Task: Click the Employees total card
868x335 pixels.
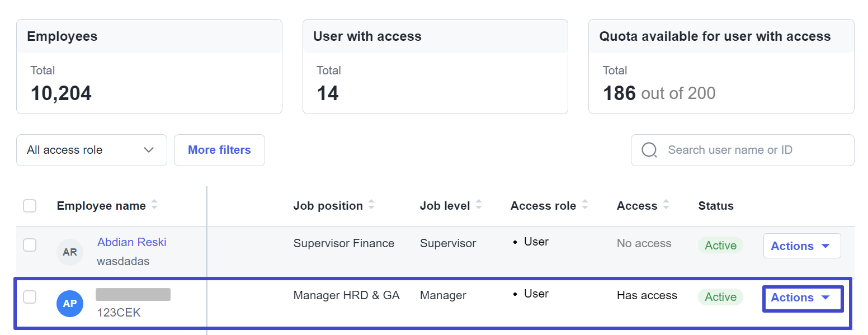Action: click(149, 67)
